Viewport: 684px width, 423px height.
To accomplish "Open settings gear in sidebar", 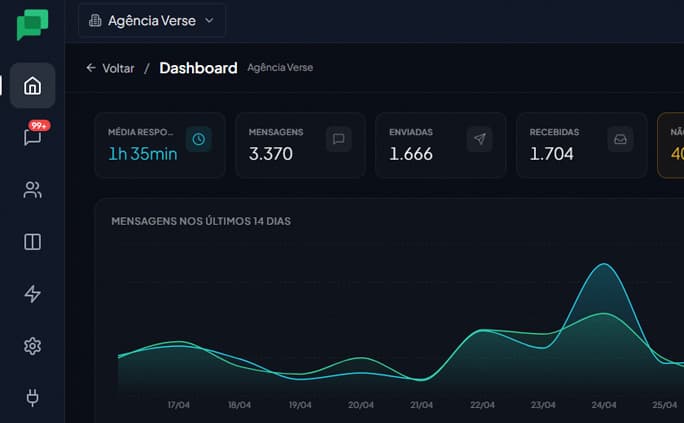I will [32, 346].
